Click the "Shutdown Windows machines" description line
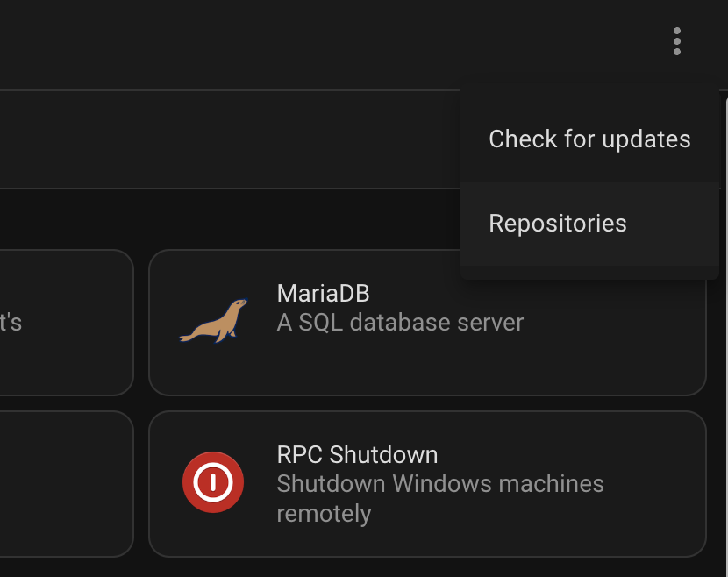728x577 pixels. point(440,484)
